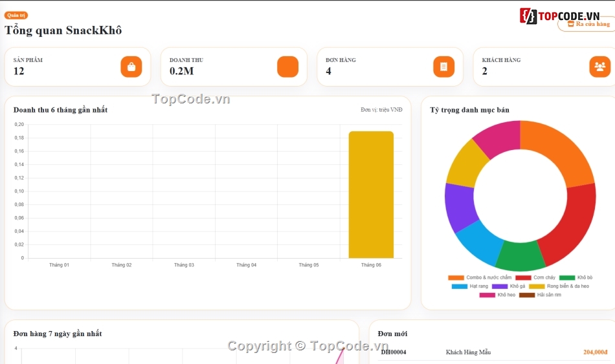Click the Đơn hàng 7 ngày gần nhất heading
The width and height of the screenshot is (615, 364).
point(58,334)
